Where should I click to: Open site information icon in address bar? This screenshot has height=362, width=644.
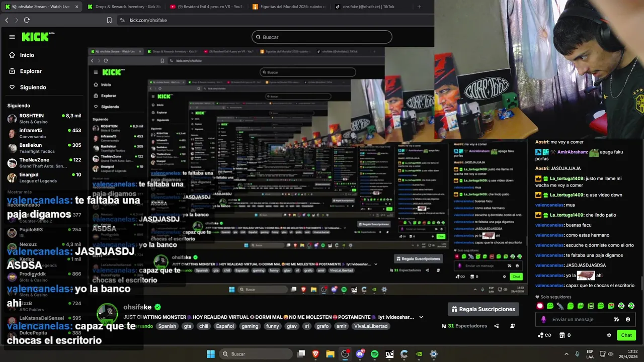point(122,20)
